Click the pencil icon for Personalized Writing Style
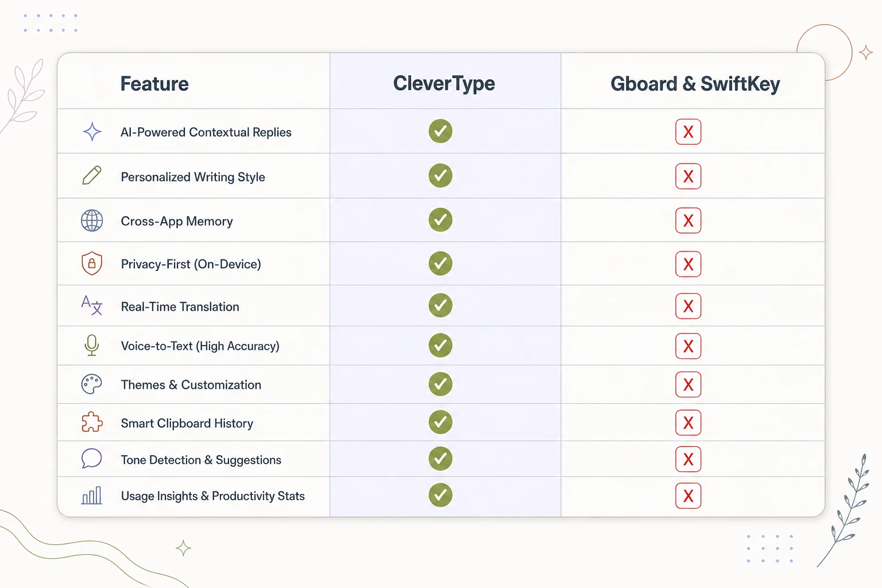Image resolution: width=882 pixels, height=588 pixels. [x=92, y=176]
